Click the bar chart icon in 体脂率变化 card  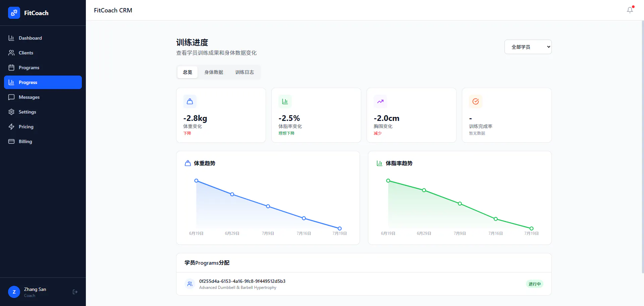pos(285,101)
